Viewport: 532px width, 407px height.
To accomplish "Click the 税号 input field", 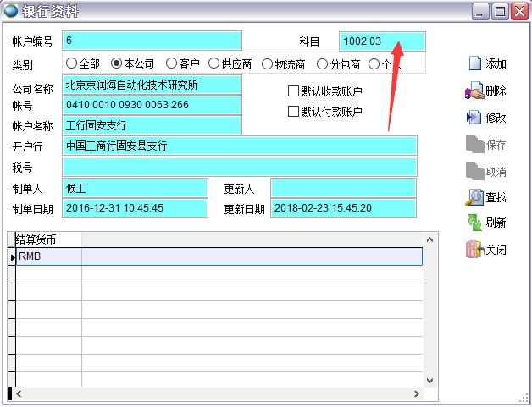I will click(x=241, y=167).
